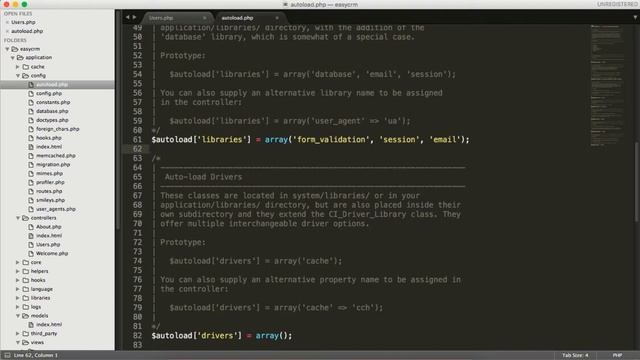Collapse the views folder
Viewport: 640px width, 360px height.
(18, 342)
